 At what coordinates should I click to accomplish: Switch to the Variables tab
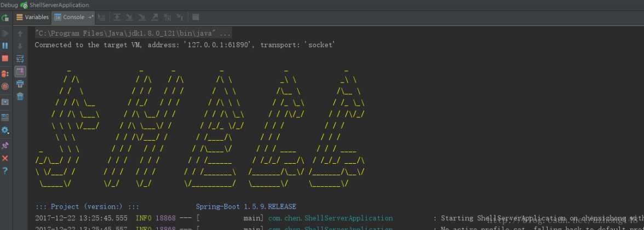(32, 18)
